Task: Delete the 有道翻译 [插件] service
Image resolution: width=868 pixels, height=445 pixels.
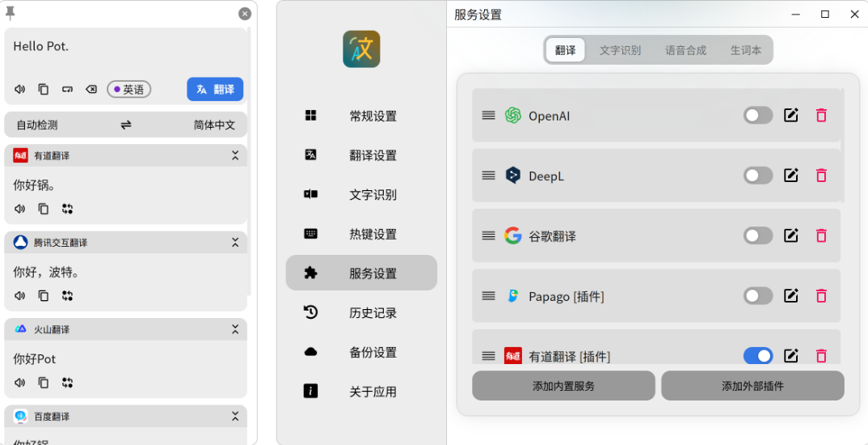Action: click(821, 356)
